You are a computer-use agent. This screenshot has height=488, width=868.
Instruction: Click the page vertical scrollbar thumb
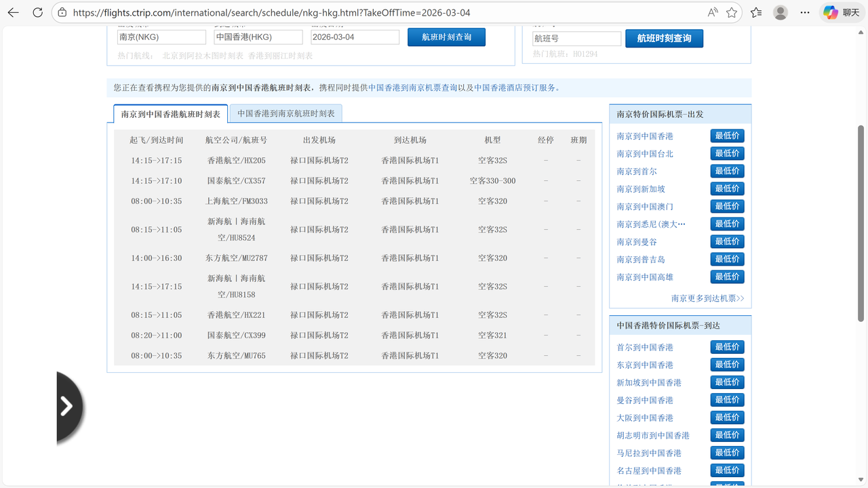[861, 222]
